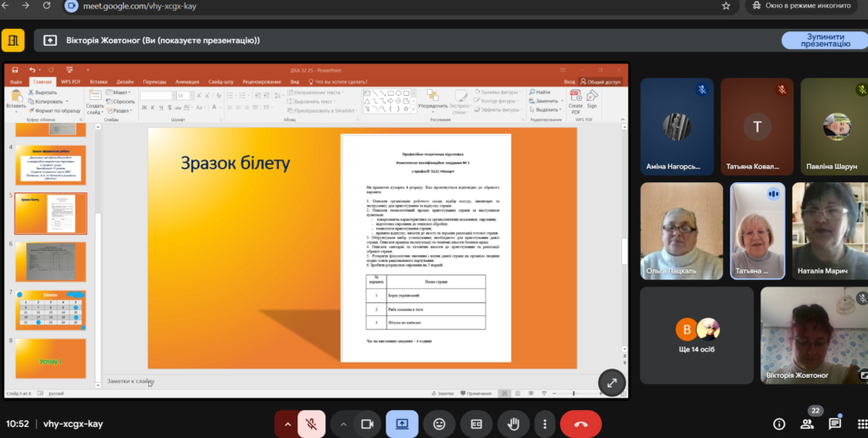Toggle the camera on or off
This screenshot has height=438, width=868.
pyautogui.click(x=367, y=424)
